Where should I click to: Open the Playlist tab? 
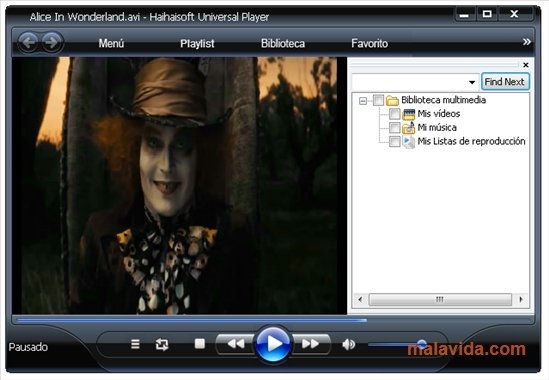point(197,43)
